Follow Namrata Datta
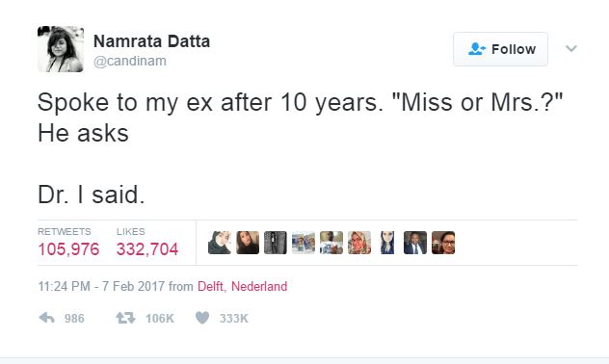This screenshot has width=609, height=364. click(500, 49)
